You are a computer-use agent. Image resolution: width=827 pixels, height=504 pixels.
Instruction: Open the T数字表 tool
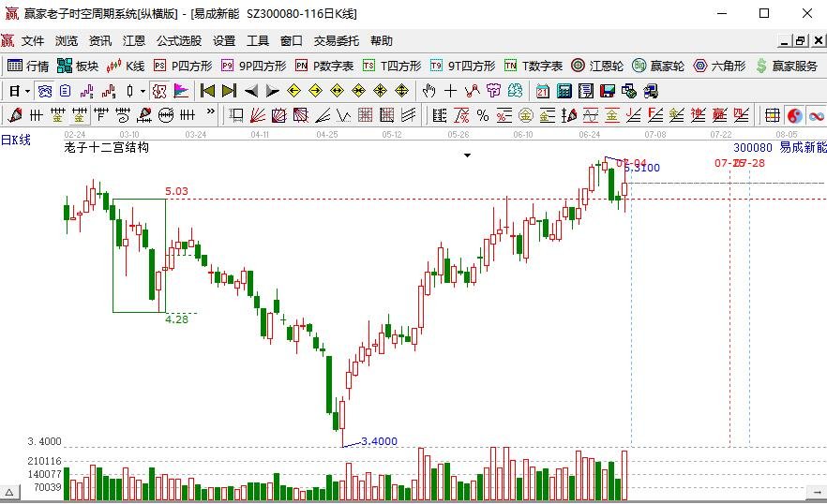[x=534, y=66]
